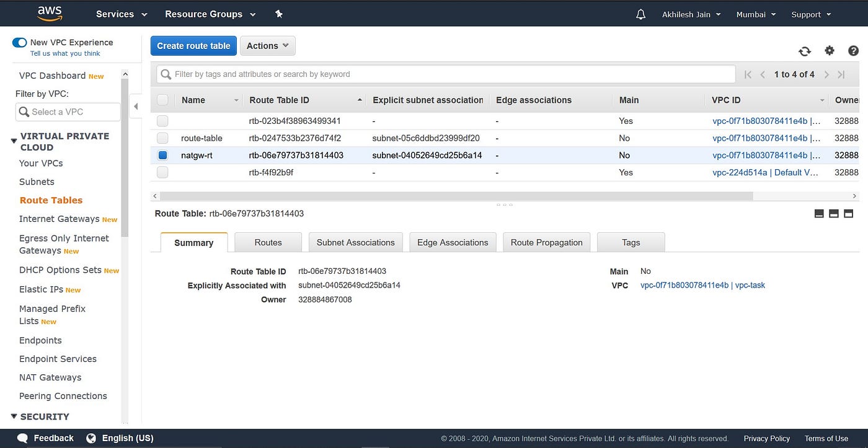Check the rtb-023b4f38963499341 row checkbox
The image size is (868, 448).
162,121
